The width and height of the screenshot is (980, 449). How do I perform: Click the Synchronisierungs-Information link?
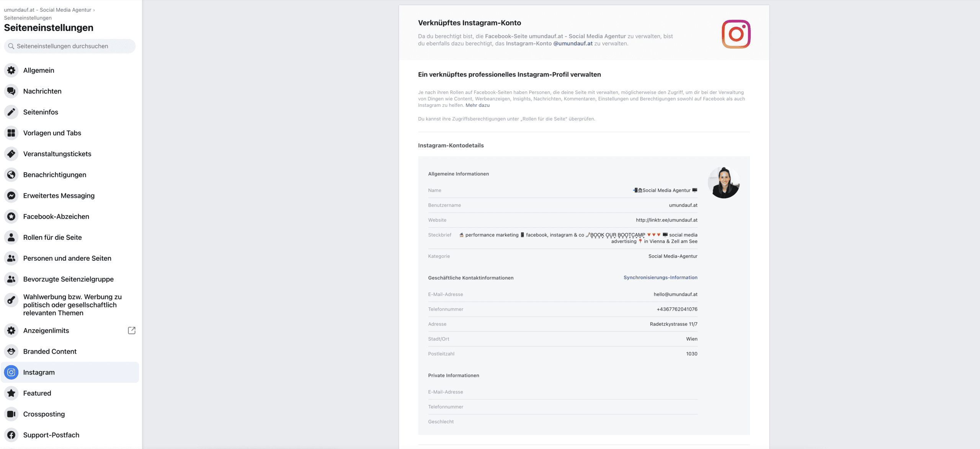[660, 278]
